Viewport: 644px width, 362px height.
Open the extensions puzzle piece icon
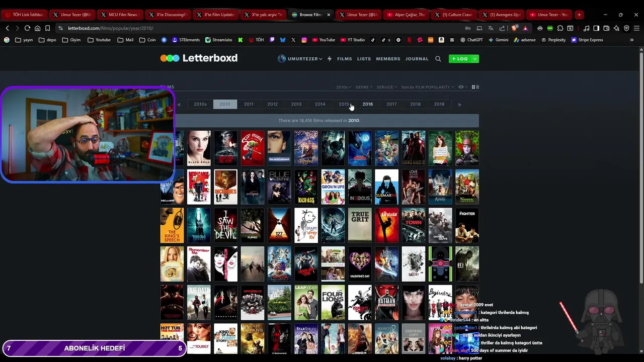pyautogui.click(x=560, y=28)
